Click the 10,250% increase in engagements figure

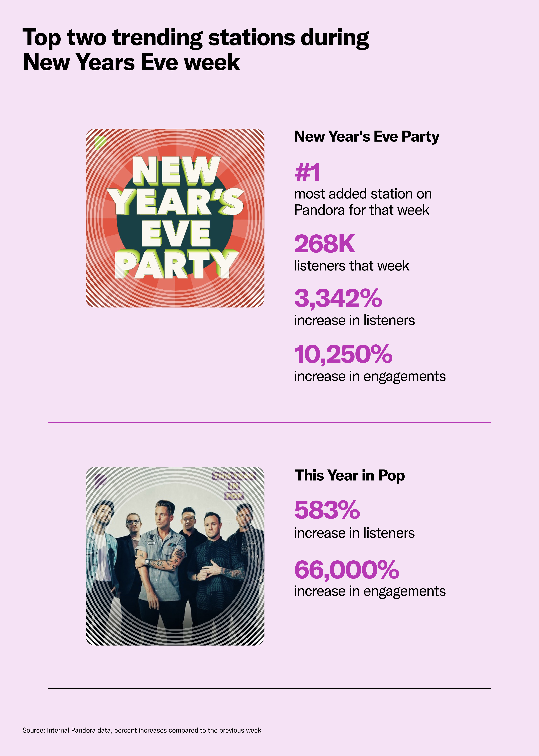[343, 354]
